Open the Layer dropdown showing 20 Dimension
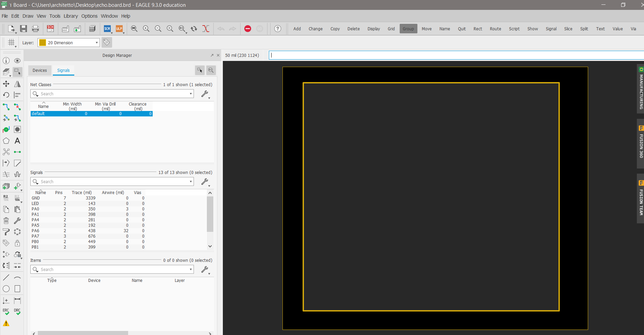 pos(68,43)
